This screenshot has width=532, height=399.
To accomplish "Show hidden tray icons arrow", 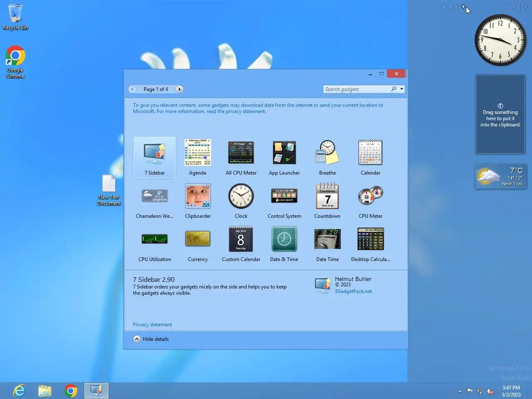I will (x=460, y=391).
